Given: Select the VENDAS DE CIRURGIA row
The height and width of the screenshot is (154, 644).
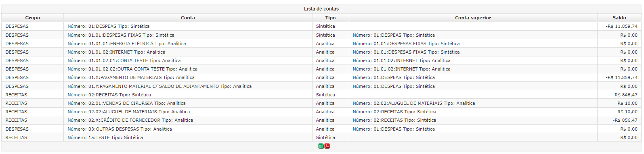Looking at the screenshot, I should (x=321, y=103).
